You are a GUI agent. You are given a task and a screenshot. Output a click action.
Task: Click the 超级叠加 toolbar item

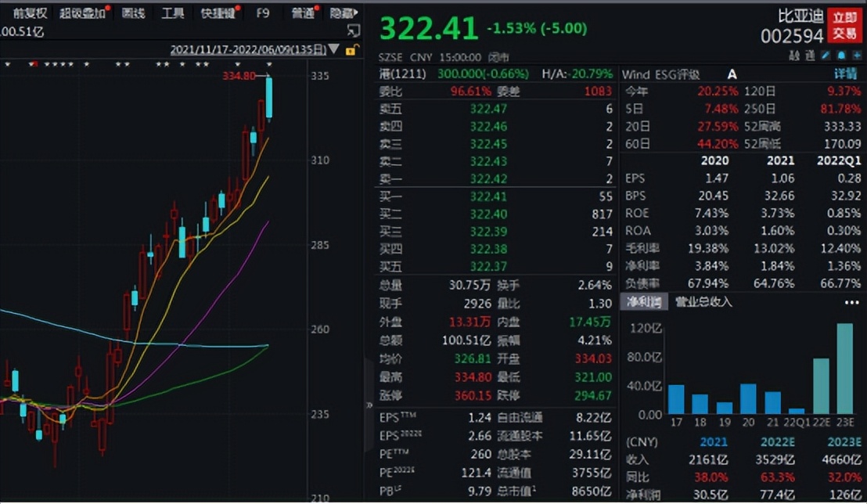[x=82, y=13]
